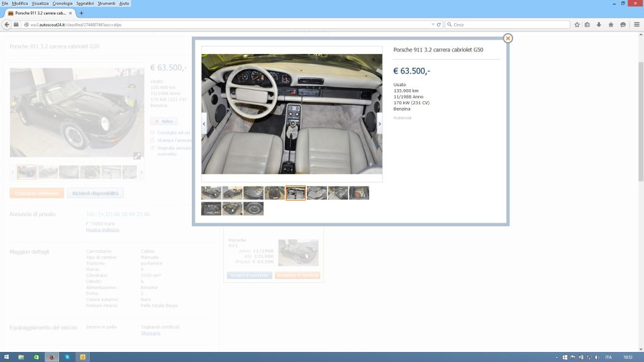Image resolution: width=644 pixels, height=362 pixels.
Task: Select the sixth thumbnail showing seats
Action: (317, 193)
